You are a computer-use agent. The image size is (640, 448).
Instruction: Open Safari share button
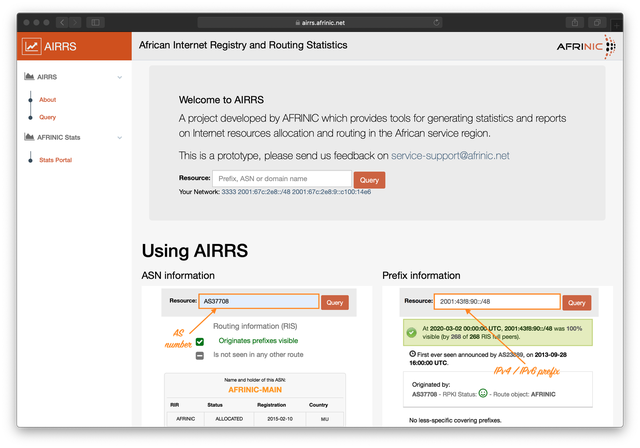[575, 22]
